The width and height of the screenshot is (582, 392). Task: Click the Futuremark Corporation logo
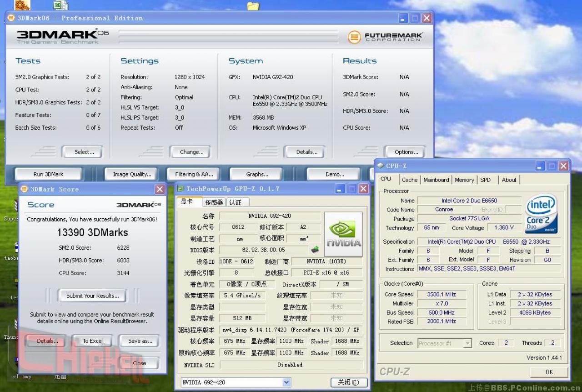(x=386, y=37)
